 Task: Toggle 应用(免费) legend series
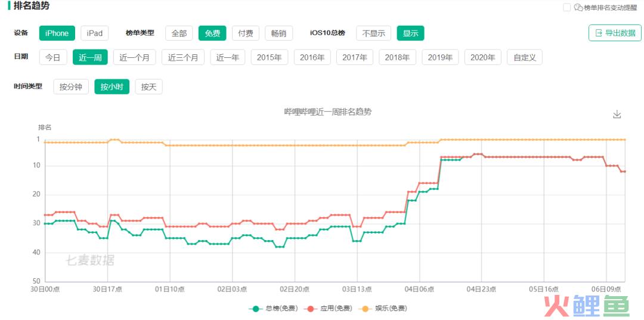point(329,309)
